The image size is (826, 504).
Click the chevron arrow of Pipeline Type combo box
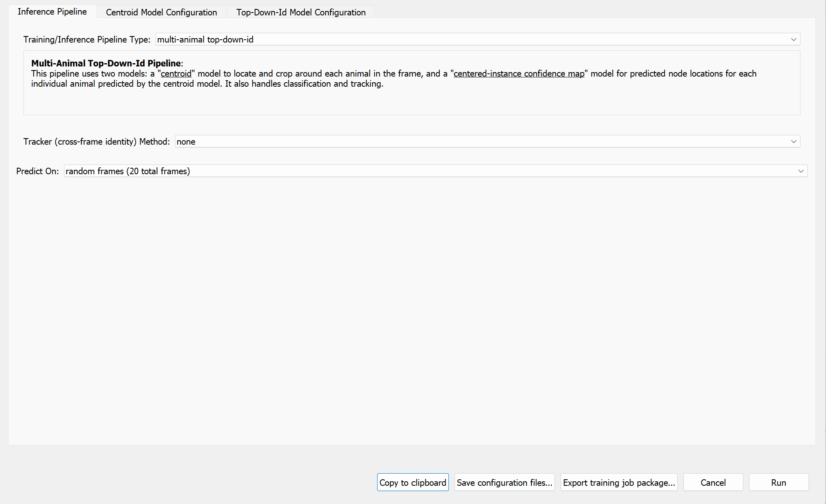(793, 39)
